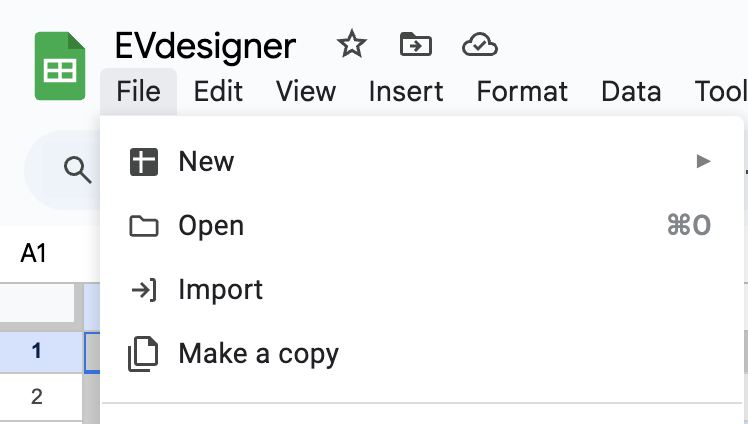Screen dimensions: 748x424
Task: Click the Import arrow icon
Action: [x=144, y=290]
